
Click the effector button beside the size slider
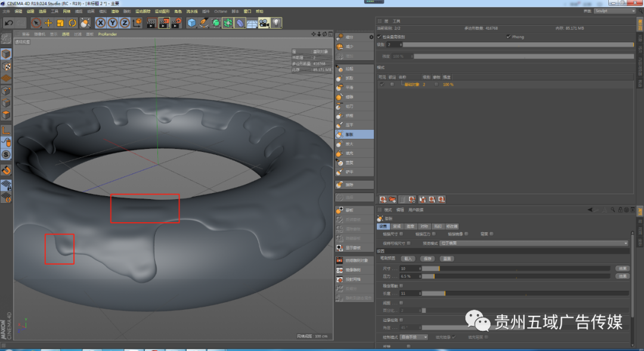[x=623, y=269]
